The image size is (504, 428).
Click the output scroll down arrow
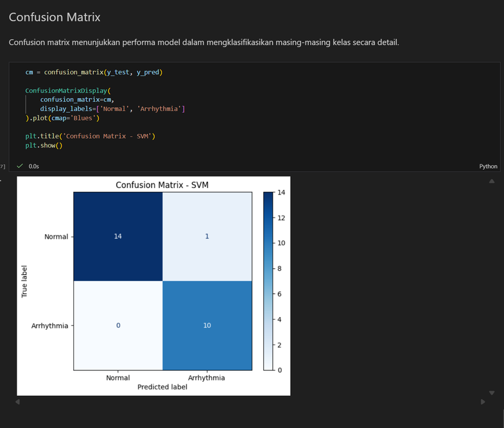pos(491,393)
